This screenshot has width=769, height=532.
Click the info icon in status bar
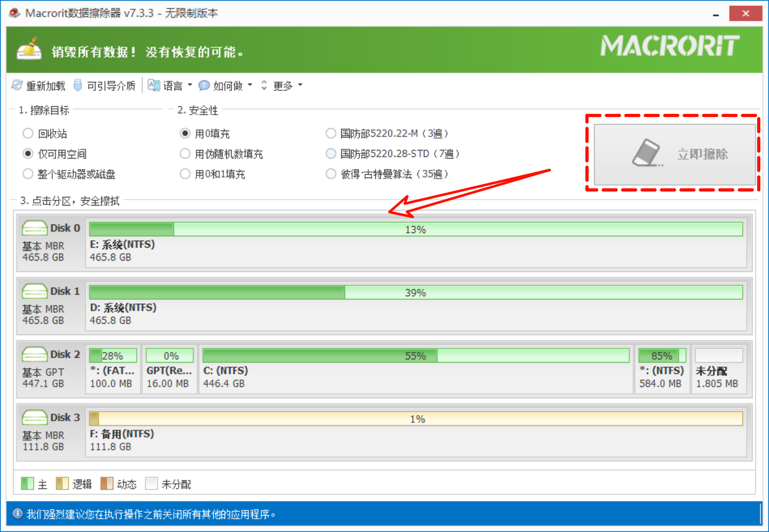coord(17,514)
